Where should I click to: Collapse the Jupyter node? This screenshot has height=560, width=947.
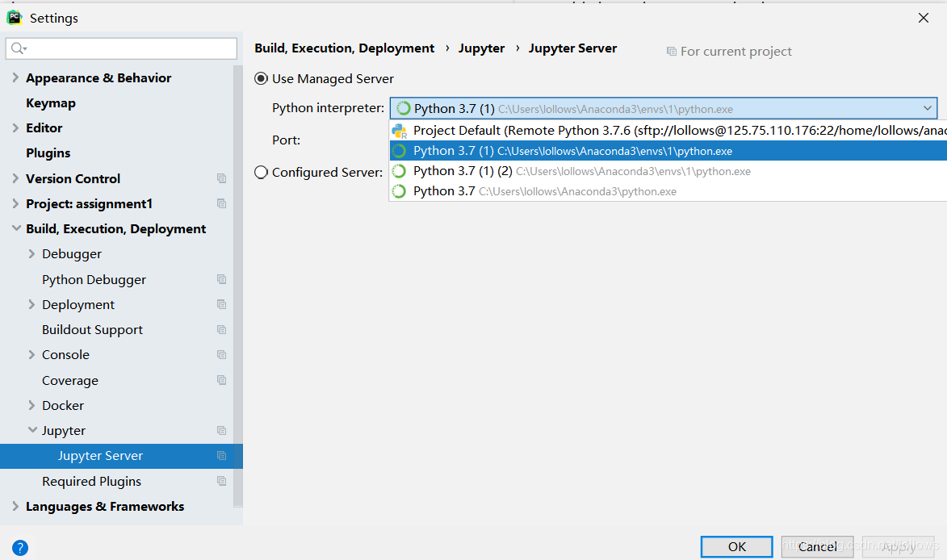[32, 430]
